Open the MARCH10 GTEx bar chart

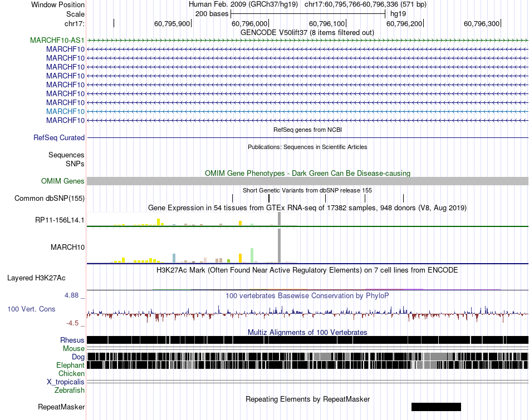(x=192, y=246)
